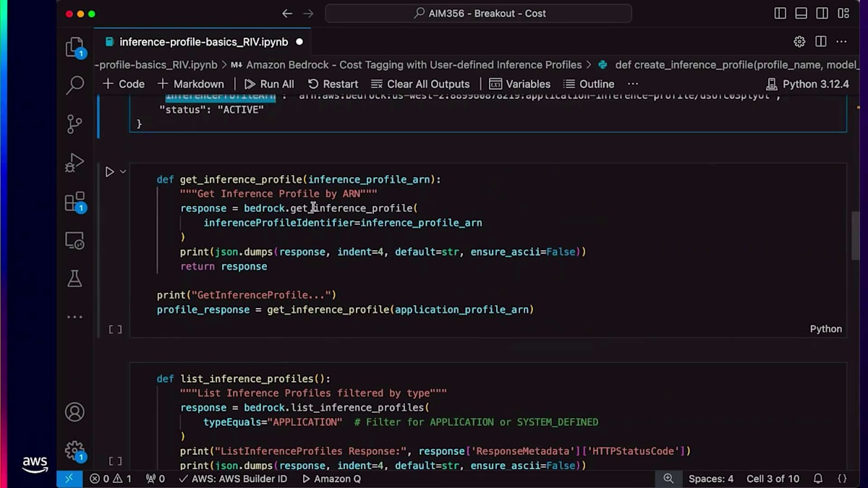Viewport: 868px width, 488px height.
Task: Open the remote window indicator
Action: [x=69, y=479]
